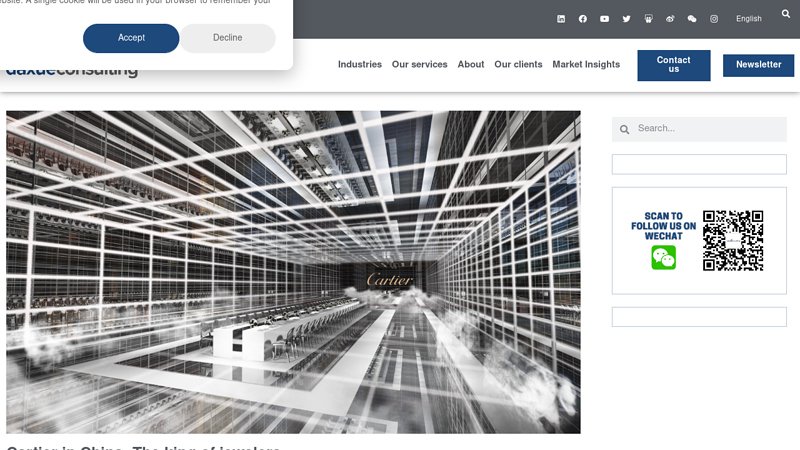The height and width of the screenshot is (450, 800).
Task: Open the Our clients menu item
Action: [x=518, y=64]
